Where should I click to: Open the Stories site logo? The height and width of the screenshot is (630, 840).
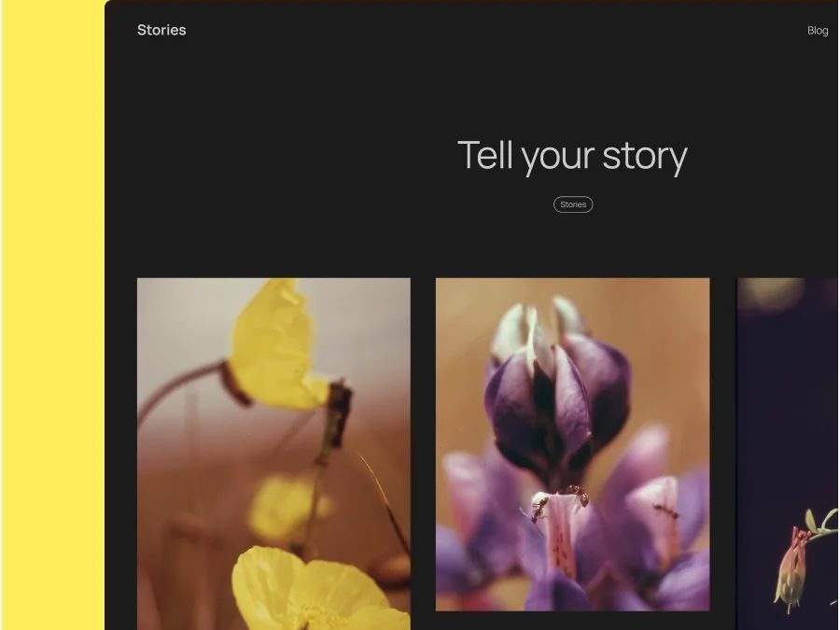(x=161, y=30)
